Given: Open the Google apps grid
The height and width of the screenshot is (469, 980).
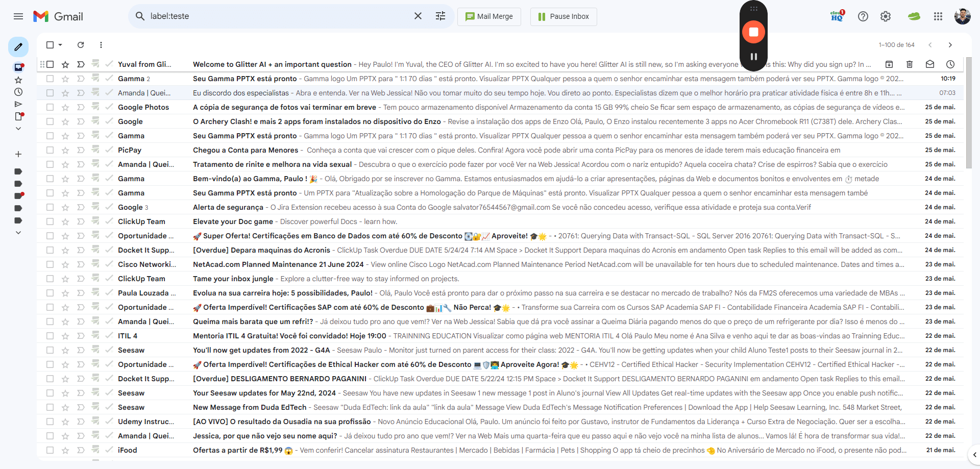Looking at the screenshot, I should (x=938, y=16).
